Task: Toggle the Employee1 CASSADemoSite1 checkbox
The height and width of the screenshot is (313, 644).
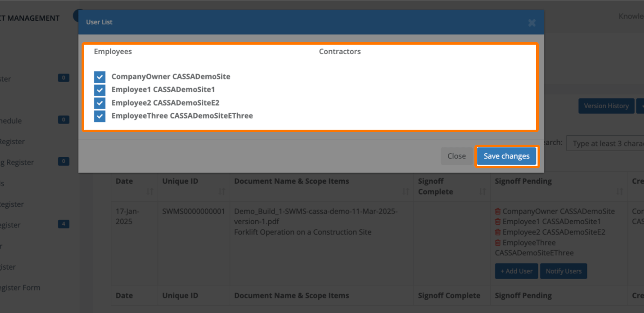Action: point(100,90)
